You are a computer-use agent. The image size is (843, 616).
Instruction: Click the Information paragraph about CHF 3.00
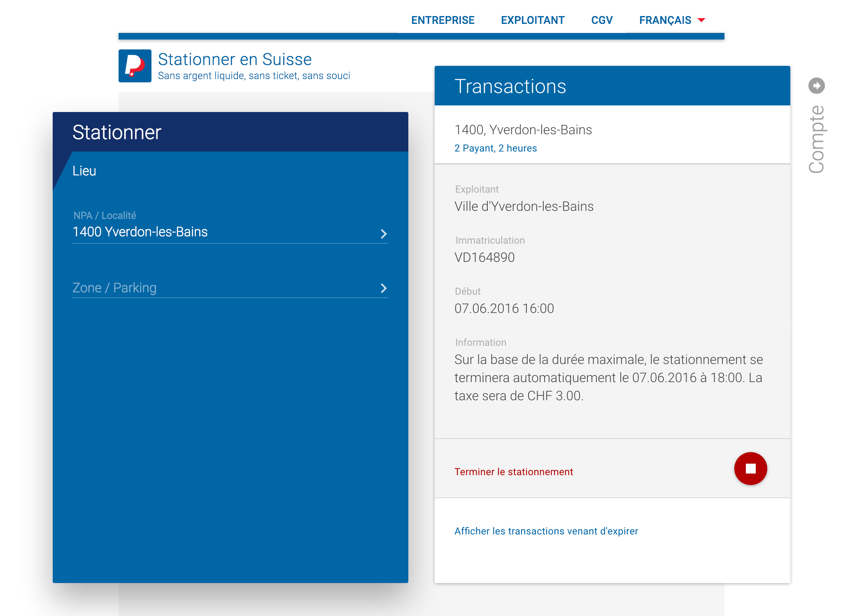tap(609, 378)
